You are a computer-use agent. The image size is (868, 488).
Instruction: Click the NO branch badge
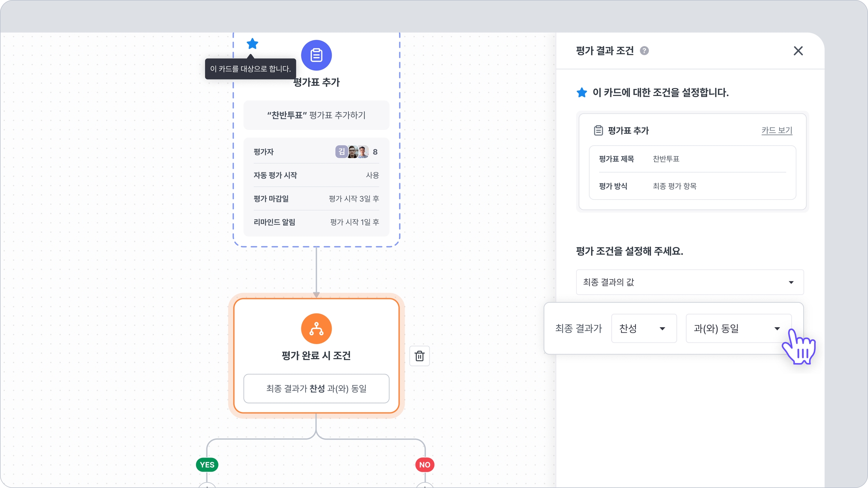point(425,465)
